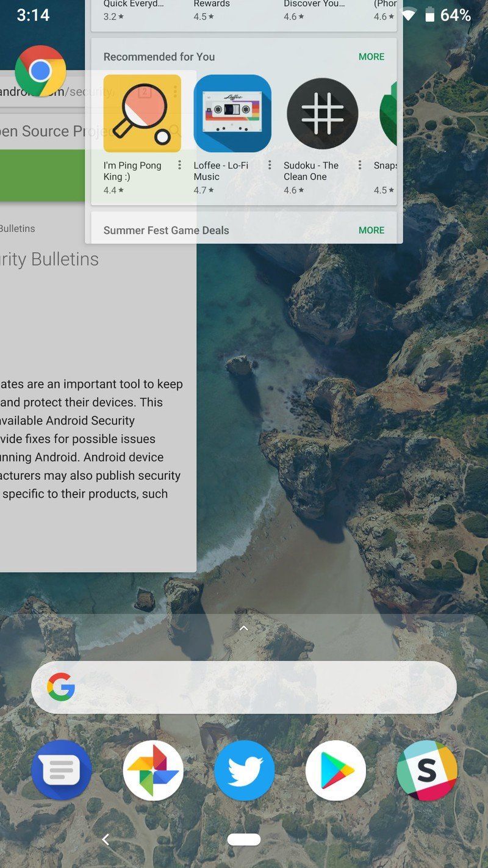Viewport: 488px width, 868px height.
Task: Tap MORE beside Recommended for You
Action: tap(371, 57)
